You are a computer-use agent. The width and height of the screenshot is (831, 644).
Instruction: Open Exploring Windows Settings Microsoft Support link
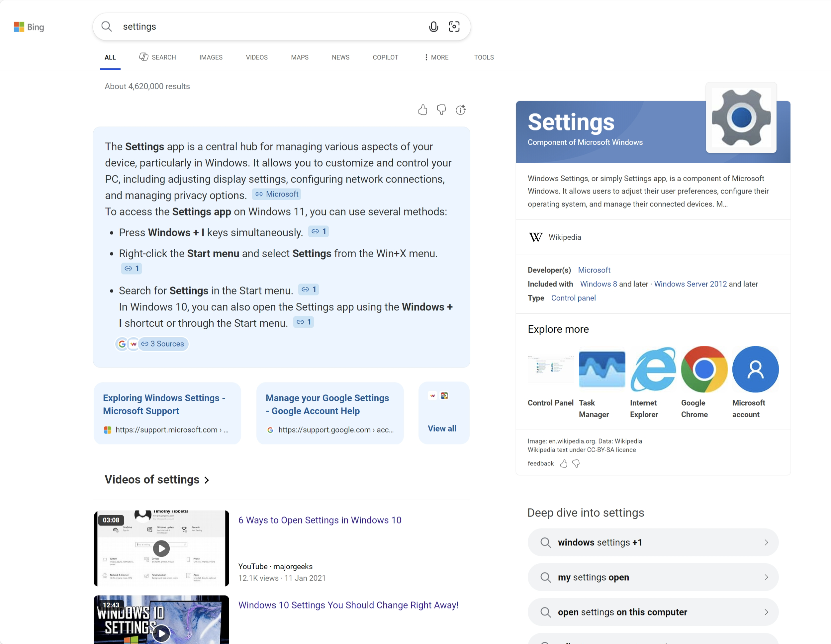(164, 404)
